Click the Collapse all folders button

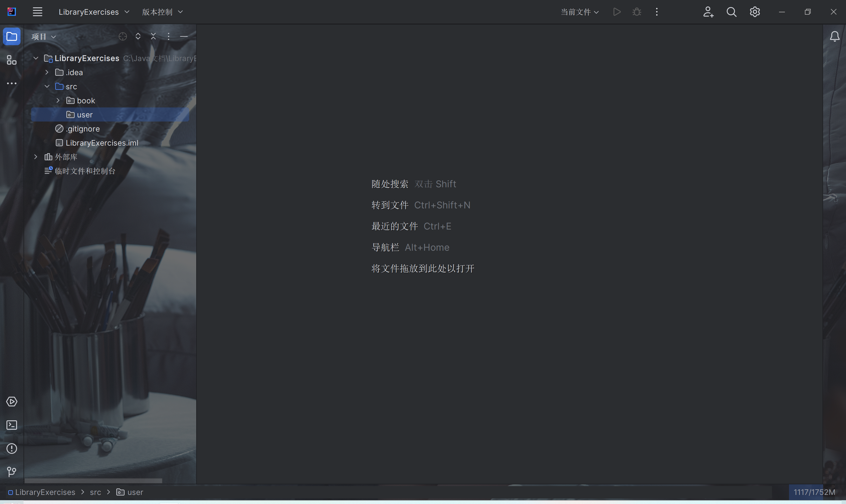[x=152, y=37]
